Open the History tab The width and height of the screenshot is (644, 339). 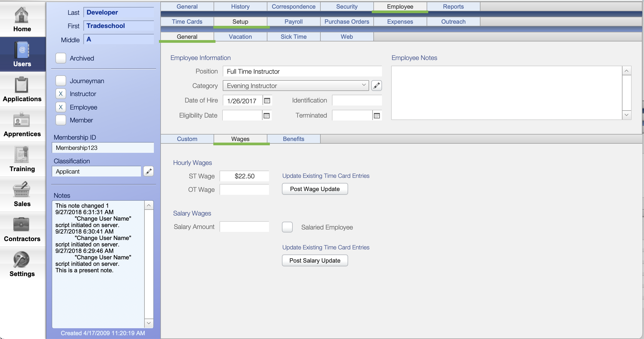click(x=240, y=6)
